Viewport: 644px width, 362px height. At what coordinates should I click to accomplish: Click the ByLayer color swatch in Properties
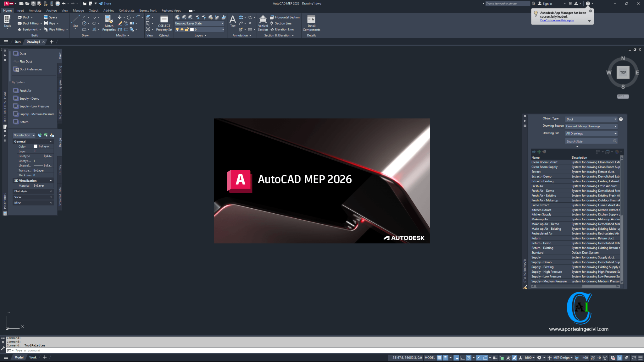tap(36, 146)
